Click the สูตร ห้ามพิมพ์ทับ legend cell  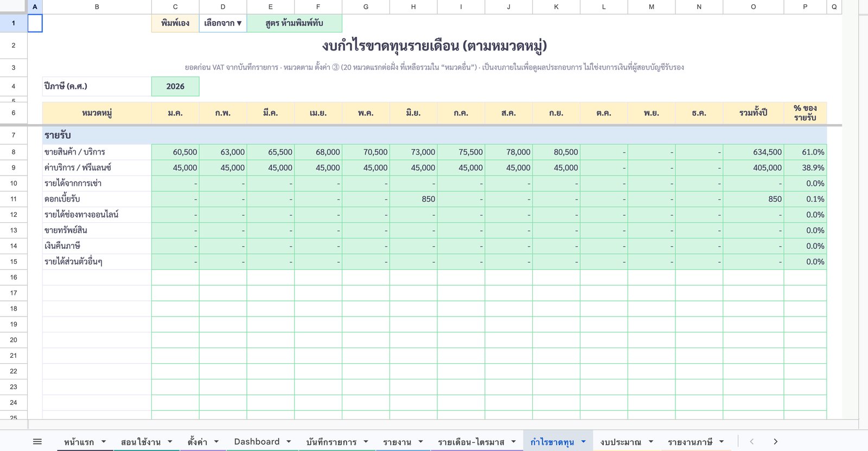295,23
